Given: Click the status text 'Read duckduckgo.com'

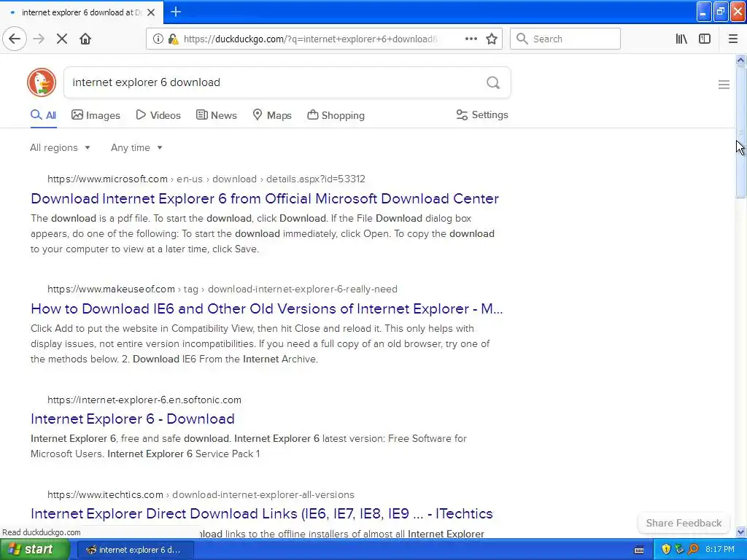Looking at the screenshot, I should [42, 532].
